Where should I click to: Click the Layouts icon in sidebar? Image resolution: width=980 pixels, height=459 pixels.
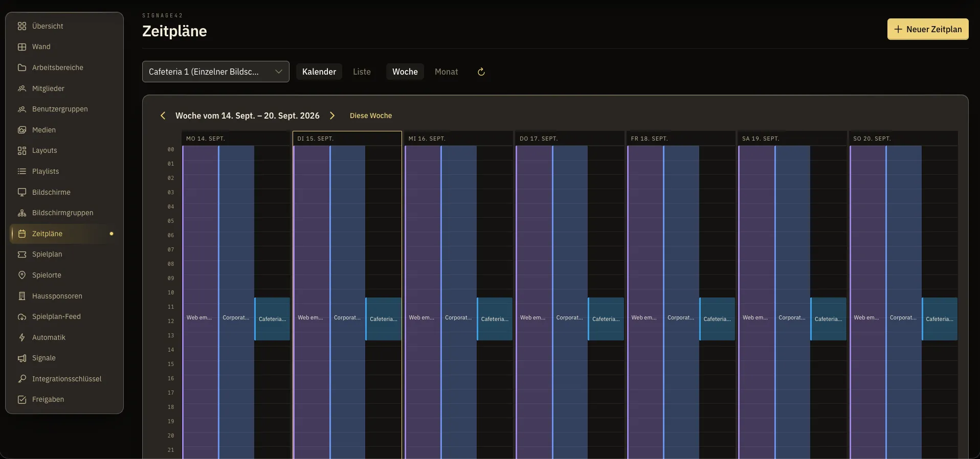click(22, 151)
